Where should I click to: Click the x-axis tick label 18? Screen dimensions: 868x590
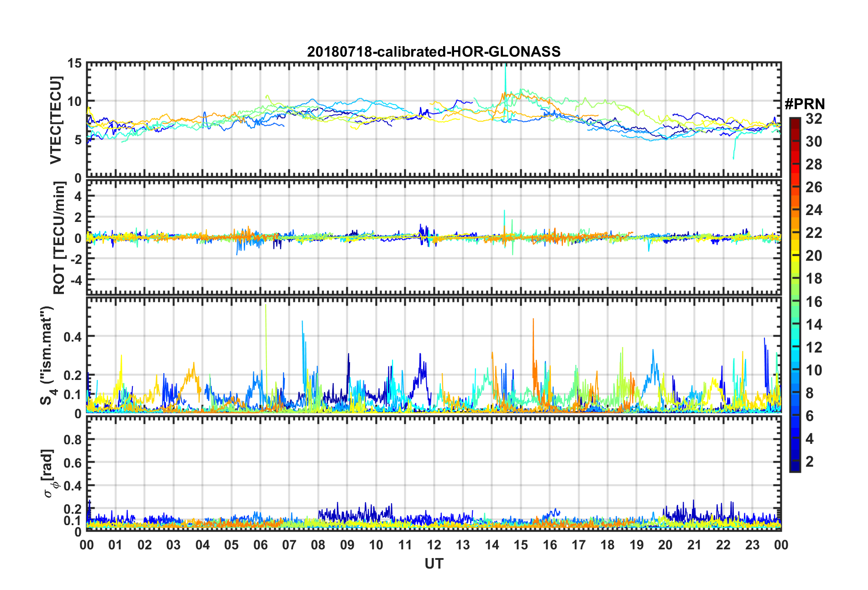[x=607, y=545]
